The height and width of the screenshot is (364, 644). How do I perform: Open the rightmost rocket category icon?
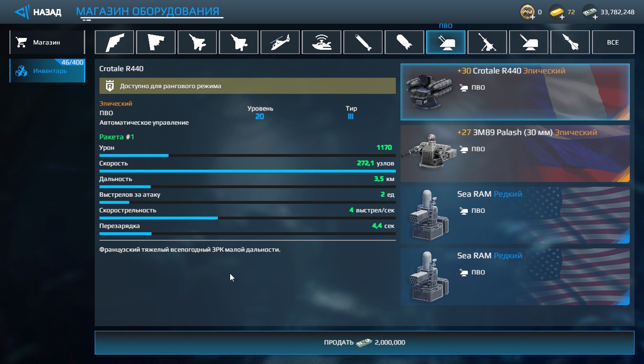[x=570, y=42]
